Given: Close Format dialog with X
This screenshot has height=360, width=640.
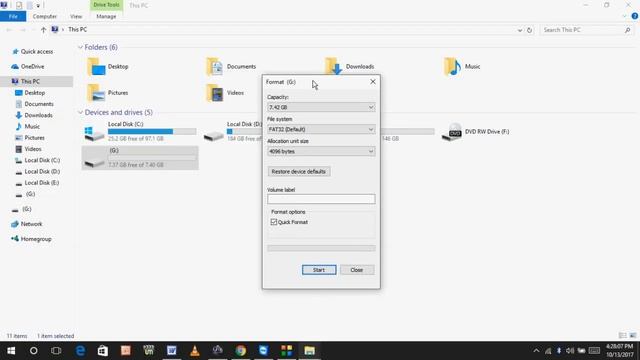Looking at the screenshot, I should (373, 82).
